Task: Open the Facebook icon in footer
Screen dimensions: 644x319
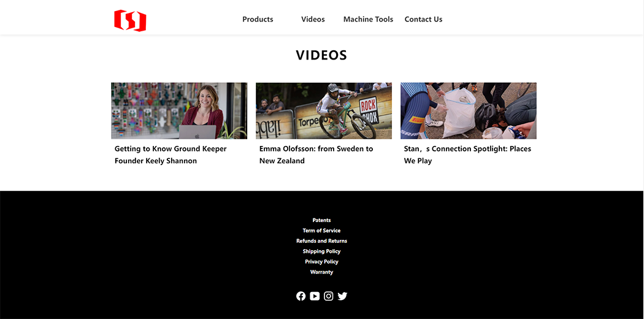Action: pyautogui.click(x=301, y=296)
